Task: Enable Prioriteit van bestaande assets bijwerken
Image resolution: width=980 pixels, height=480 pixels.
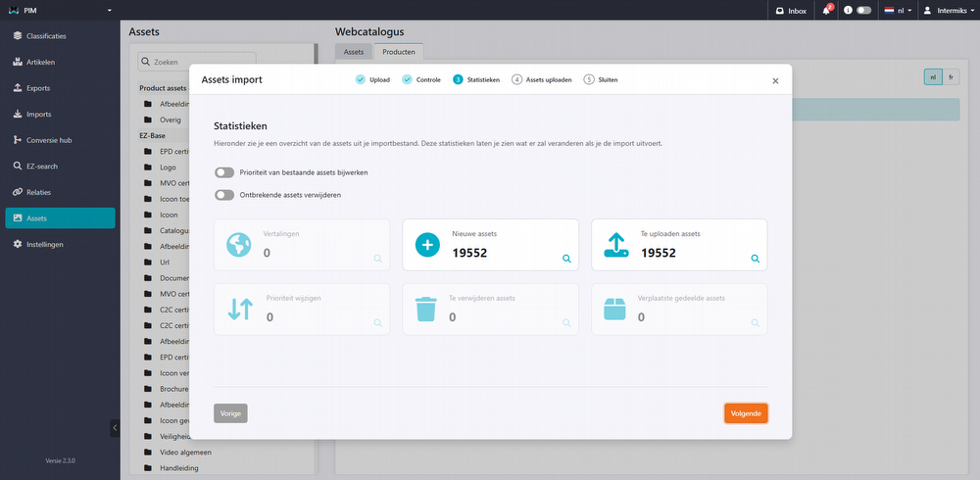Action: (x=224, y=172)
